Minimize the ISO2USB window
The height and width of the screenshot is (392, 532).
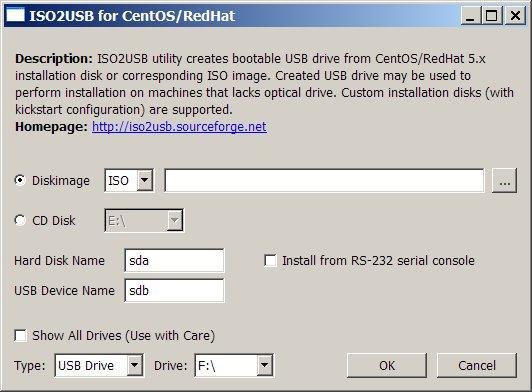(x=470, y=16)
